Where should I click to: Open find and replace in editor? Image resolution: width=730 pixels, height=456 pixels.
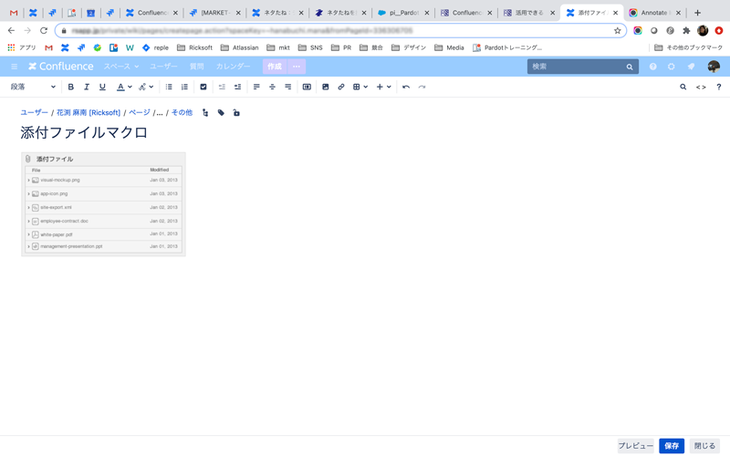[x=683, y=87]
